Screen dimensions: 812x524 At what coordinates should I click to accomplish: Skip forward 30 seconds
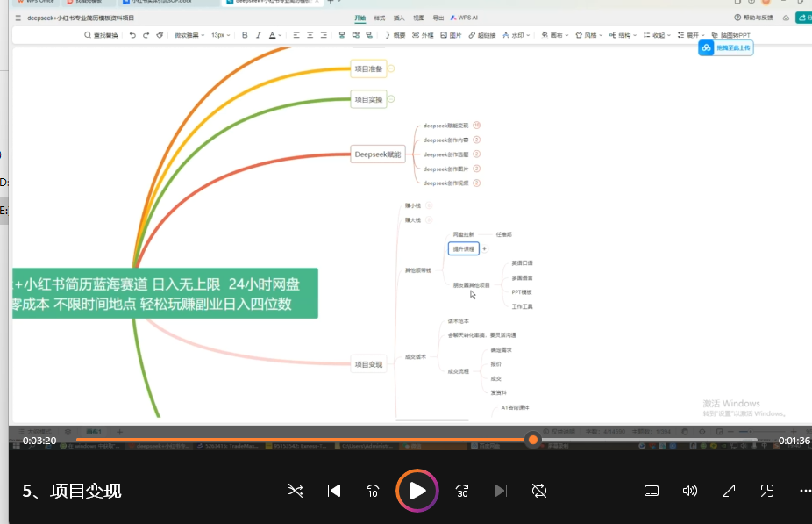(x=462, y=491)
